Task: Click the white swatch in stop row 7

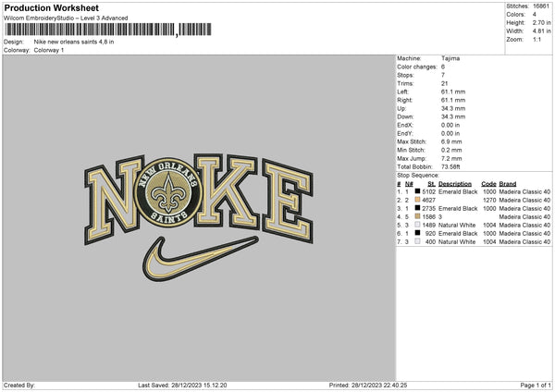Action: [x=418, y=241]
